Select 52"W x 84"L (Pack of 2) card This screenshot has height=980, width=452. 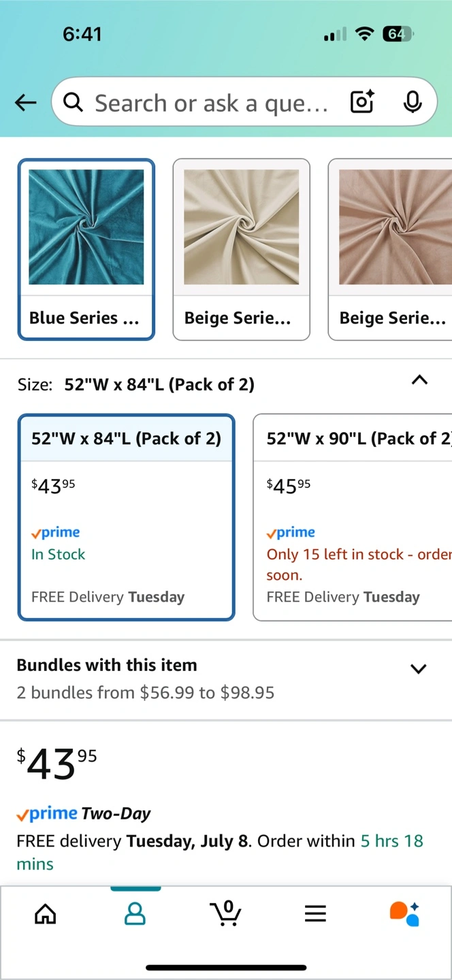(x=127, y=517)
